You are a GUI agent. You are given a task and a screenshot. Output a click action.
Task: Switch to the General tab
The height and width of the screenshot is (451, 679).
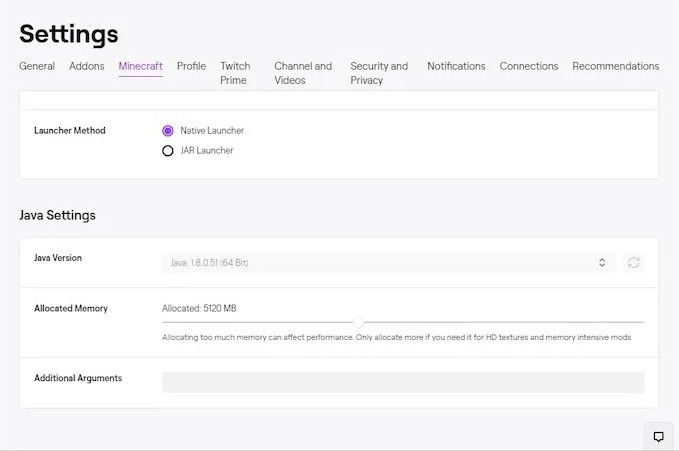[x=37, y=66]
